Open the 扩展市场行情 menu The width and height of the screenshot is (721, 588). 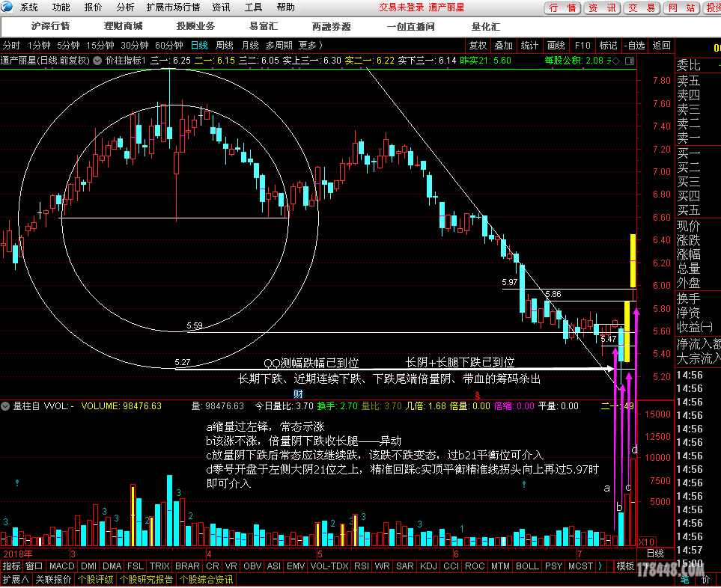click(174, 7)
